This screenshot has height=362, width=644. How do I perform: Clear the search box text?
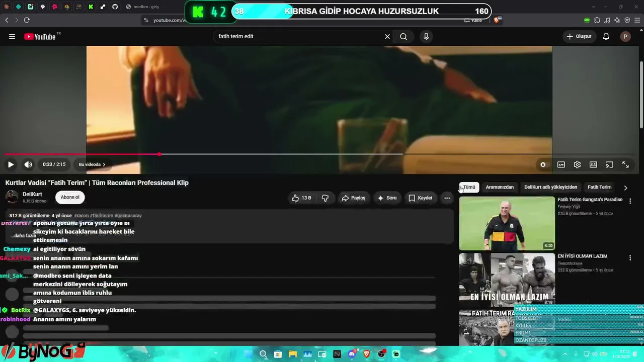coord(387,37)
